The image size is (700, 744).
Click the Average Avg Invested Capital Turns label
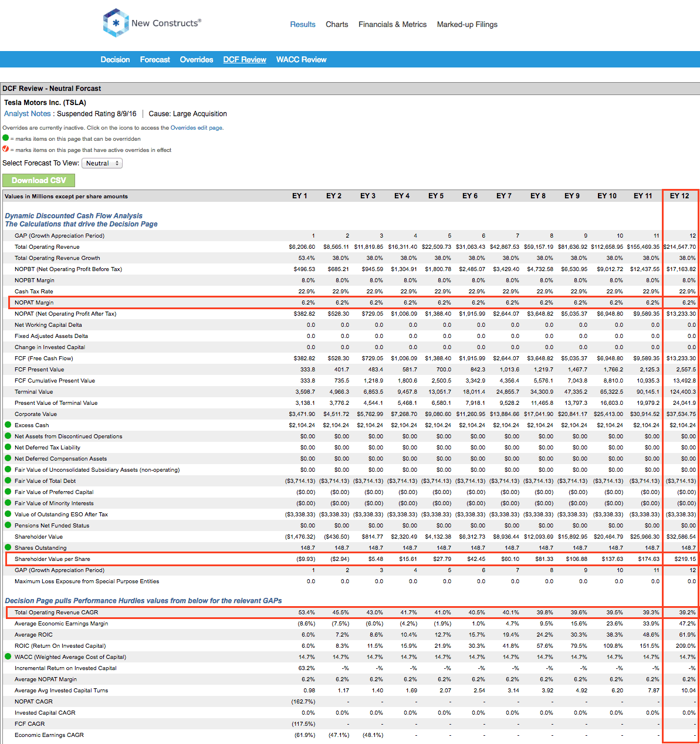(x=62, y=691)
